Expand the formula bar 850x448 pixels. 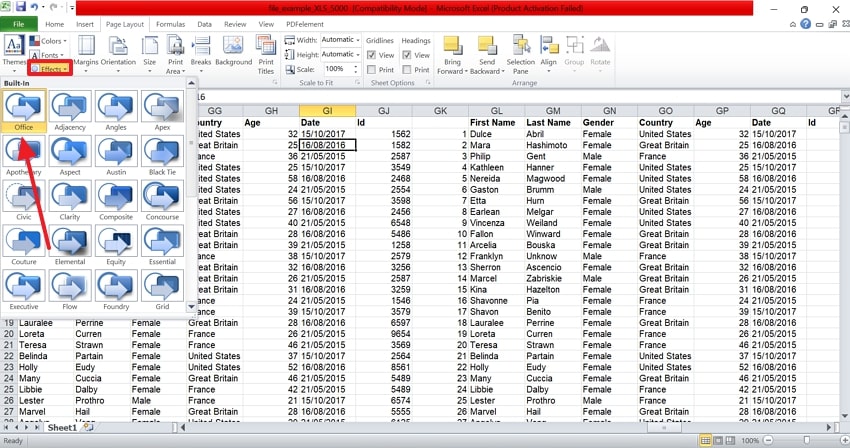pos(845,97)
